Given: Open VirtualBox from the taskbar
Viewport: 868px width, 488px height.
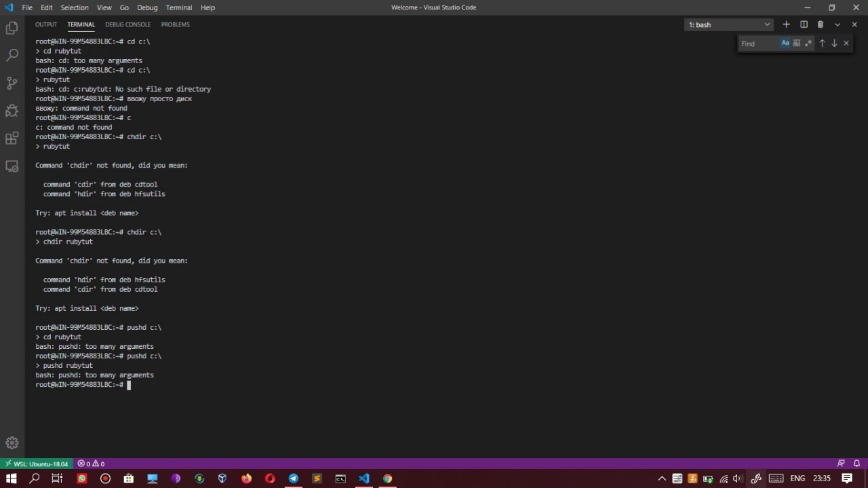Looking at the screenshot, I should (x=222, y=478).
